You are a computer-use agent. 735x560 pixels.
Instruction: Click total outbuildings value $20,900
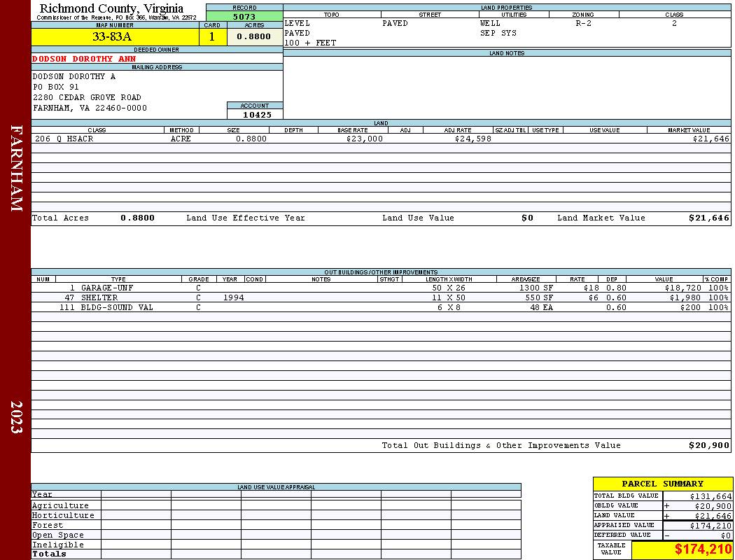[708, 446]
